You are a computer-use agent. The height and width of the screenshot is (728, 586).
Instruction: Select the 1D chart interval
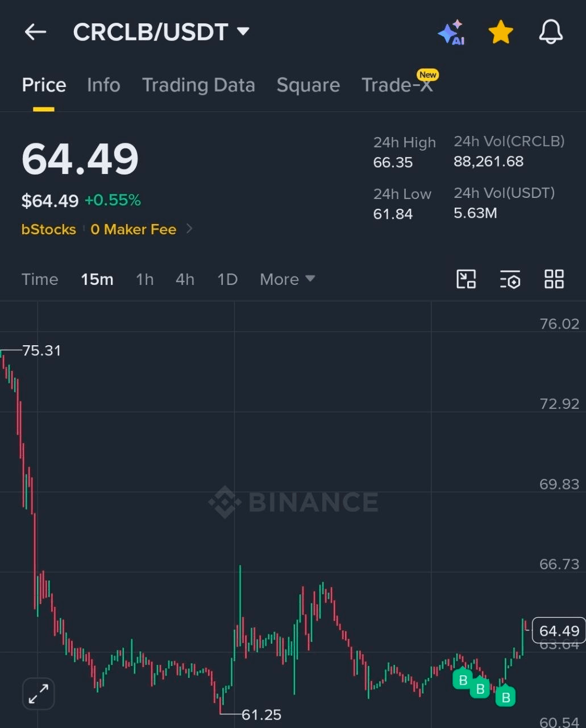click(x=227, y=279)
